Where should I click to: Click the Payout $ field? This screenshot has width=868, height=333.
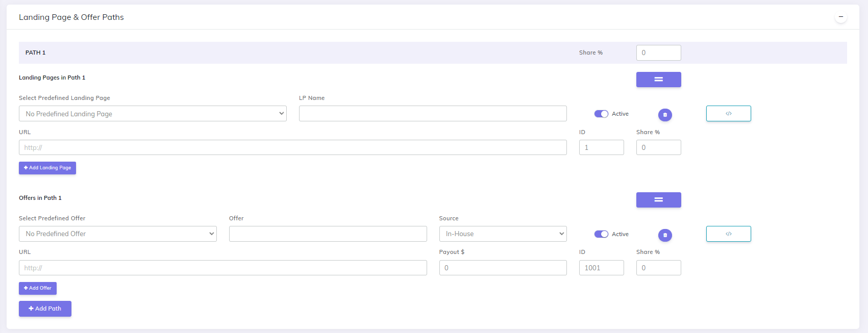point(503,268)
